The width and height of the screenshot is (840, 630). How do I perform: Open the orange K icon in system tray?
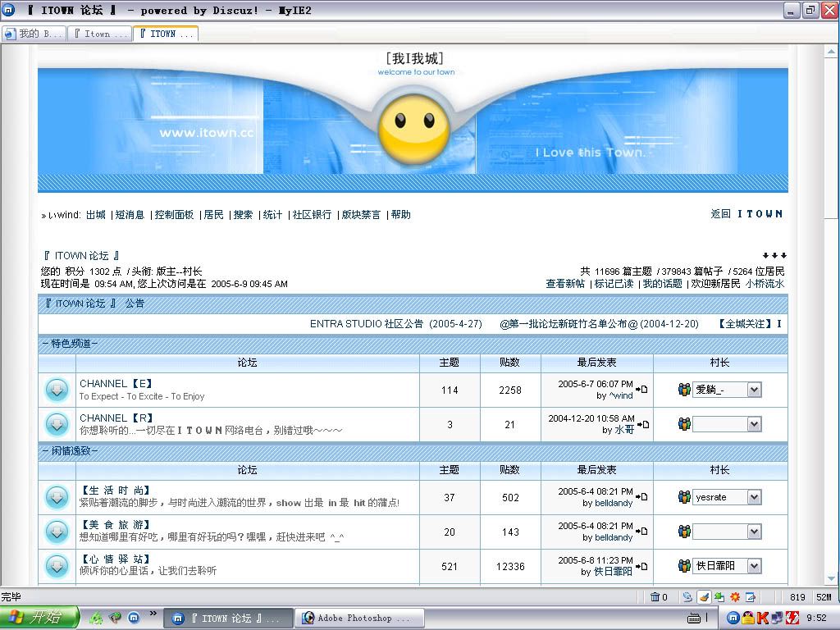[x=762, y=618]
